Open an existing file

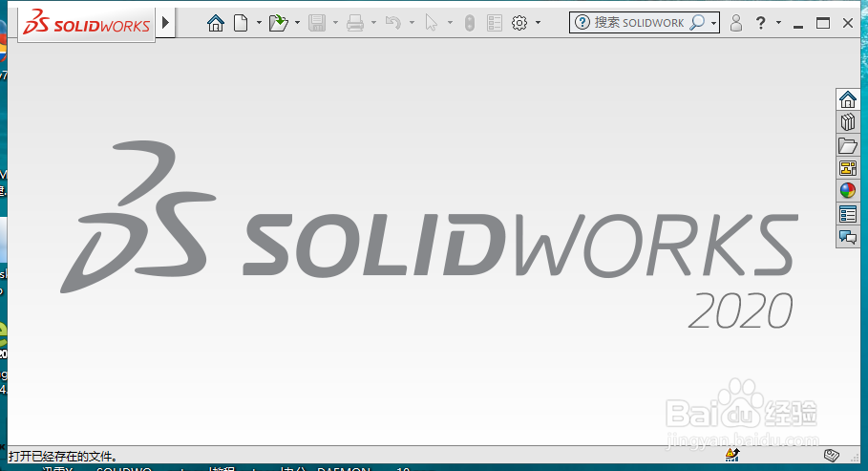(279, 23)
